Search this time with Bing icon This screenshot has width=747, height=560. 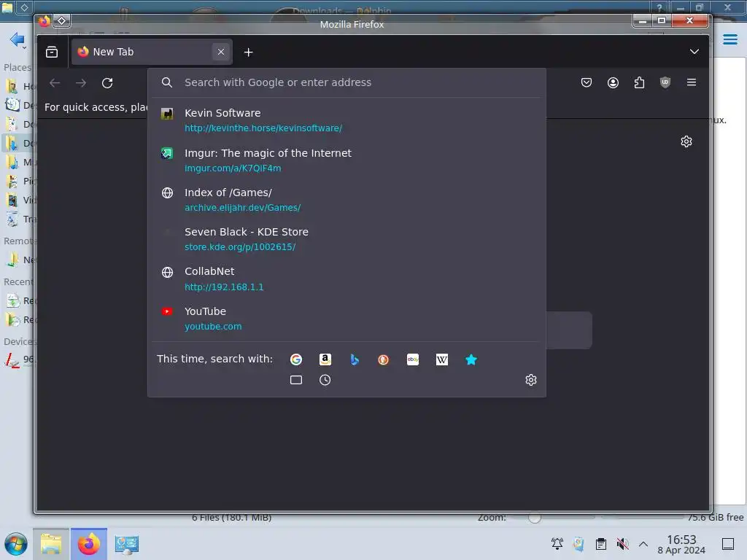(354, 359)
